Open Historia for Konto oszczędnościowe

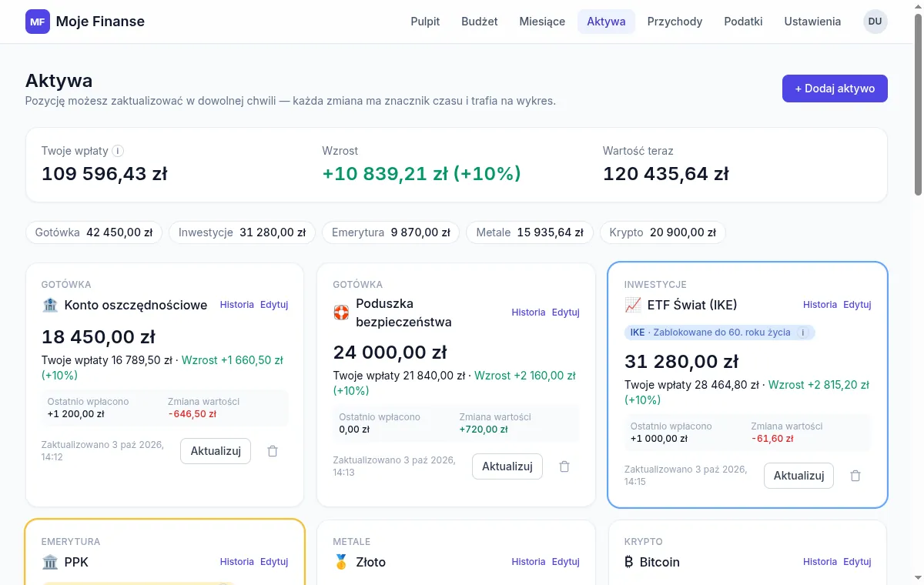point(237,305)
